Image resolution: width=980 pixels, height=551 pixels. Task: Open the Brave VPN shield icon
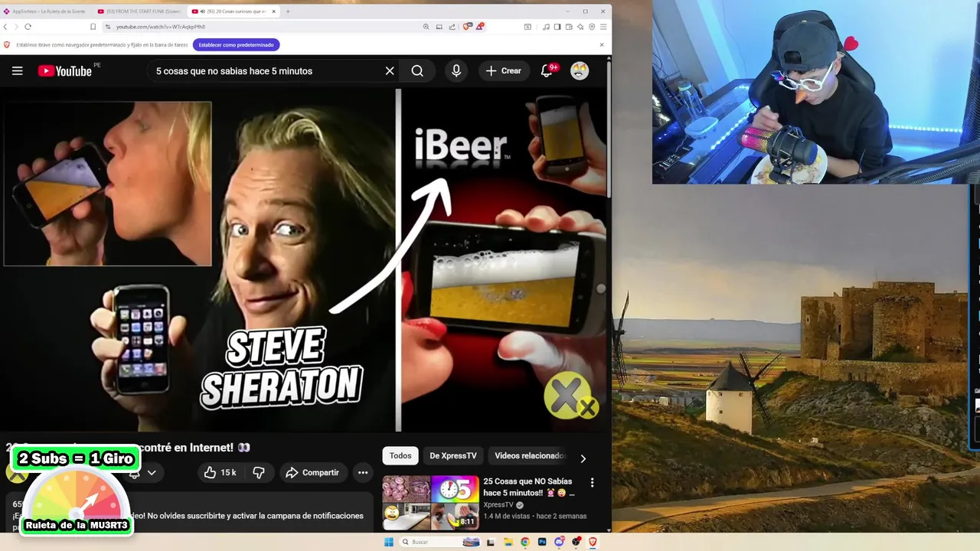592,27
